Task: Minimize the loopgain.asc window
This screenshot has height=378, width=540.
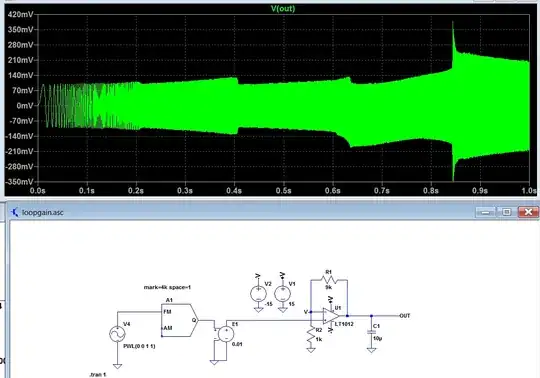Action: [486, 212]
